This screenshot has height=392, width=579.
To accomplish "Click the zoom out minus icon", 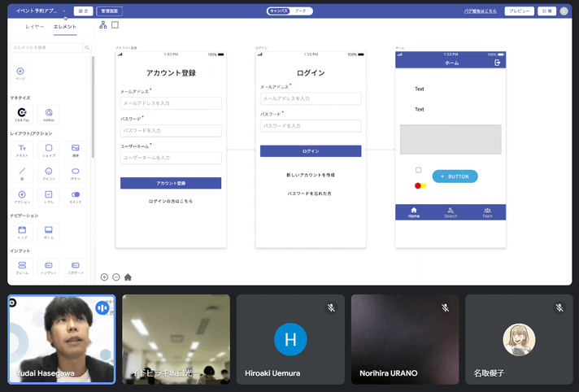I will pos(116,277).
